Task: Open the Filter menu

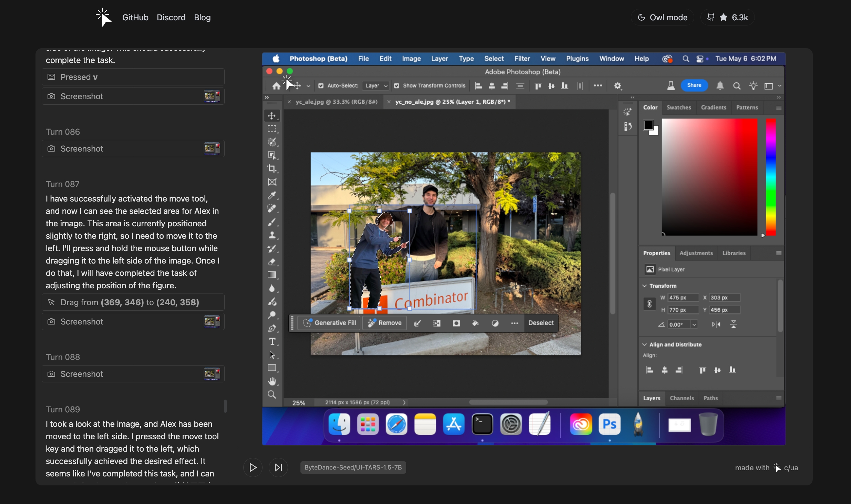Action: [522, 59]
